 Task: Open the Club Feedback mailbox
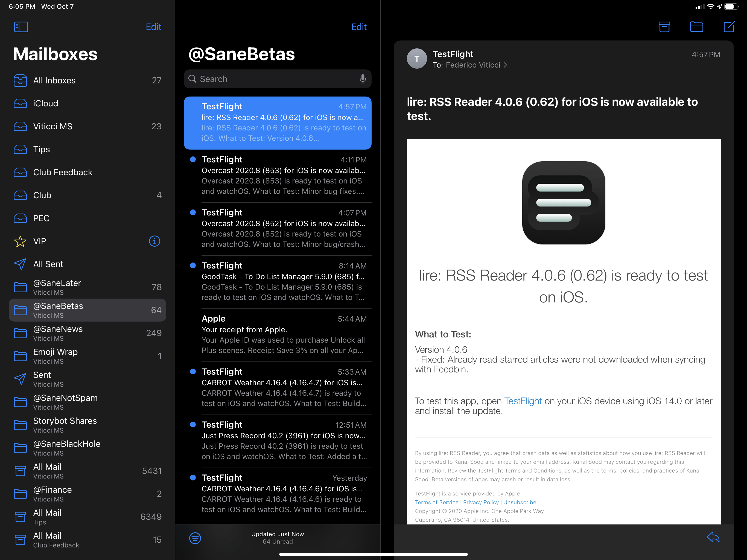tap(87, 172)
